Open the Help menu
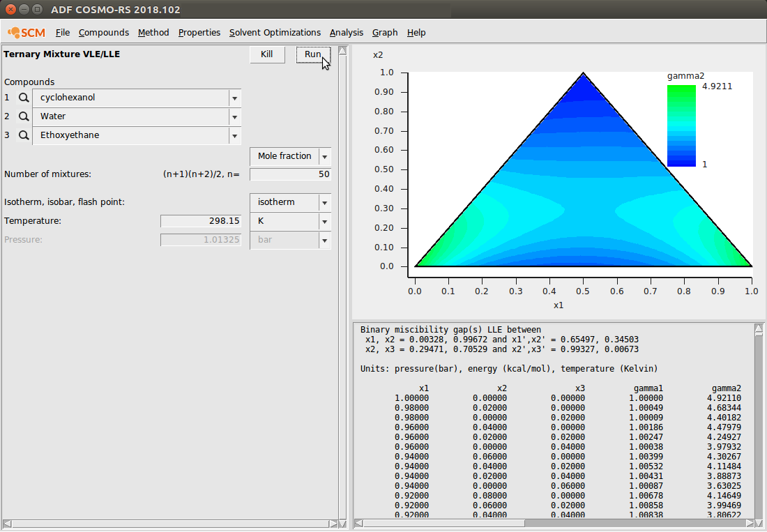Screen dimensions: 767x532 (416, 33)
